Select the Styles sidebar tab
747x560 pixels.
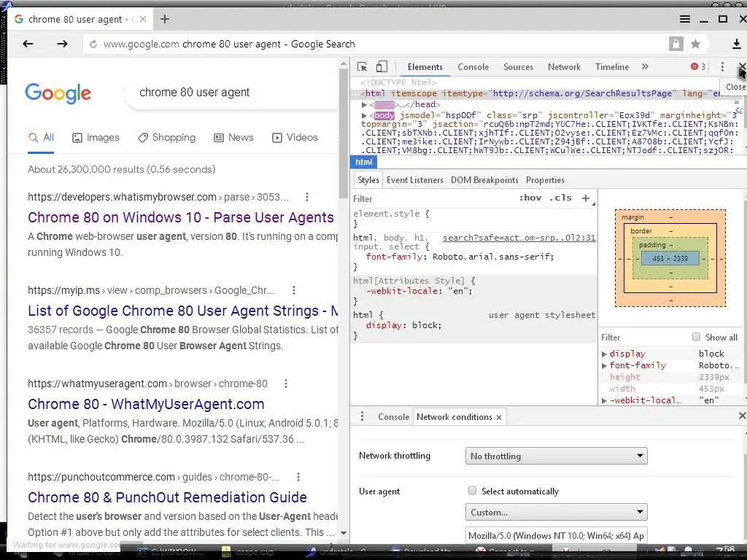(368, 180)
